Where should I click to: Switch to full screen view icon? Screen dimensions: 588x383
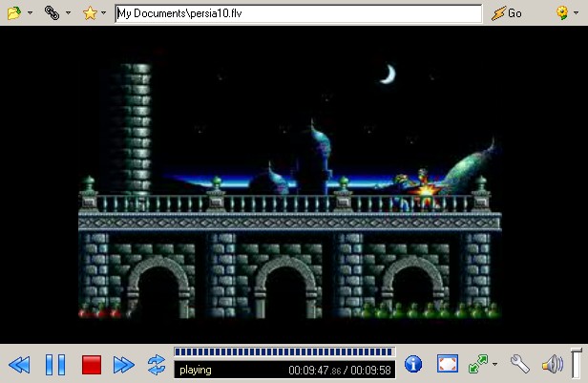click(448, 364)
